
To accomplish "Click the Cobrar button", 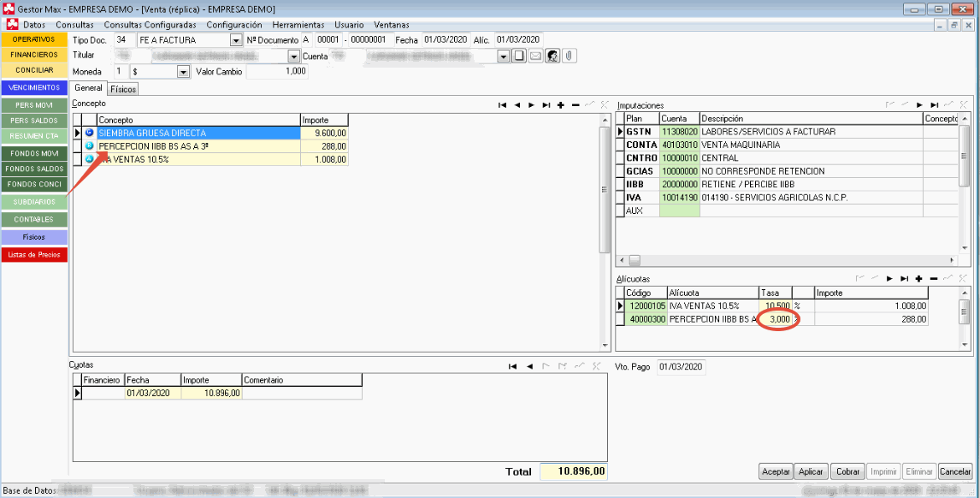I will point(847,471).
